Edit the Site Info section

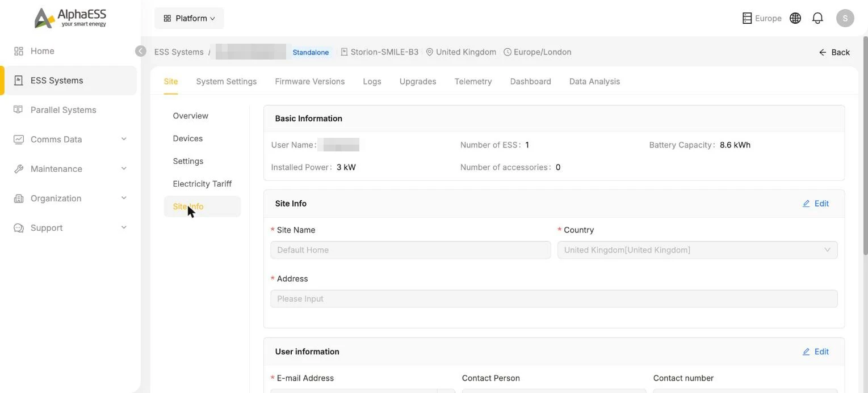pyautogui.click(x=816, y=204)
